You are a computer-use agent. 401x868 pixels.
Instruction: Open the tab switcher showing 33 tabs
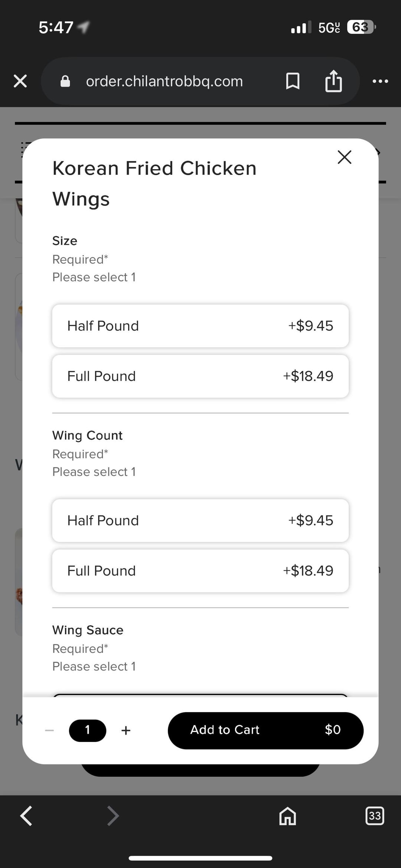tap(375, 816)
